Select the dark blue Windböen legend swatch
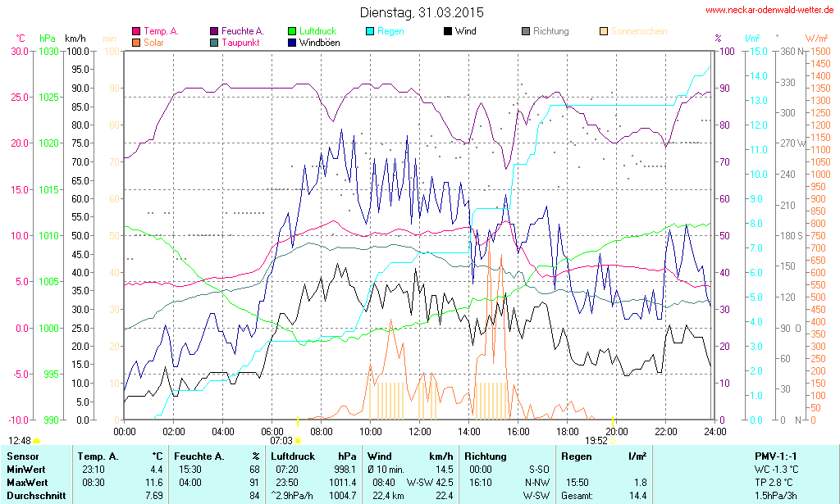The height and width of the screenshot is (504, 840). (292, 43)
